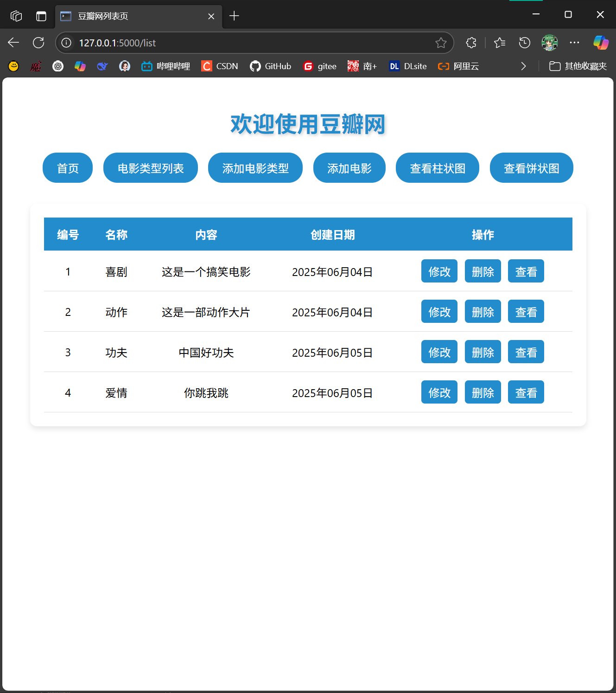The height and width of the screenshot is (693, 616).
Task: Open browser history icon
Action: [x=524, y=43]
